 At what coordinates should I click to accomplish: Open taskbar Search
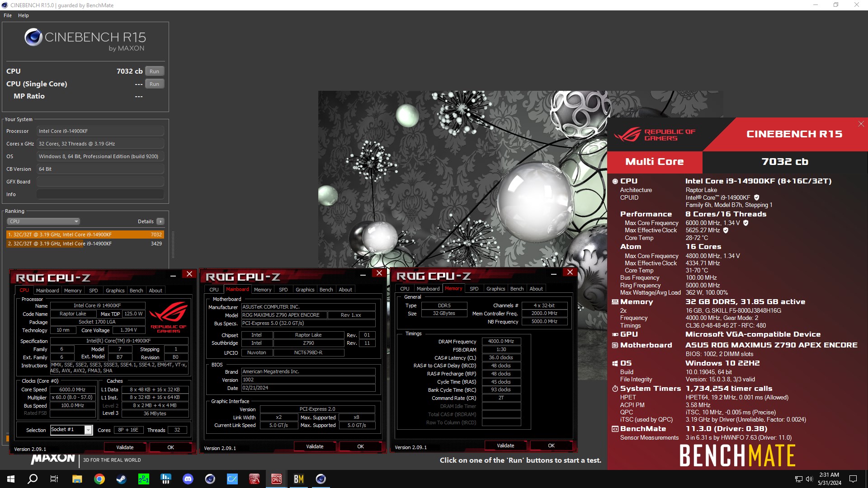click(33, 479)
